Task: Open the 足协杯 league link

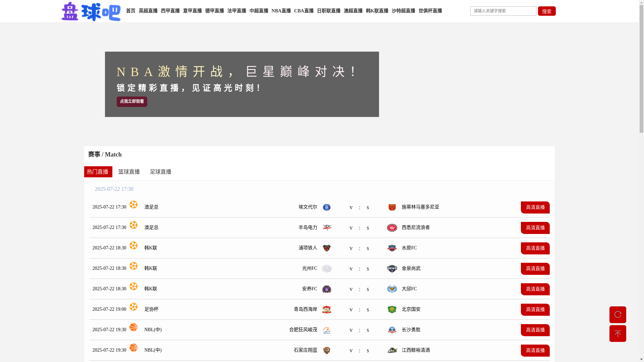Action: 151,309
